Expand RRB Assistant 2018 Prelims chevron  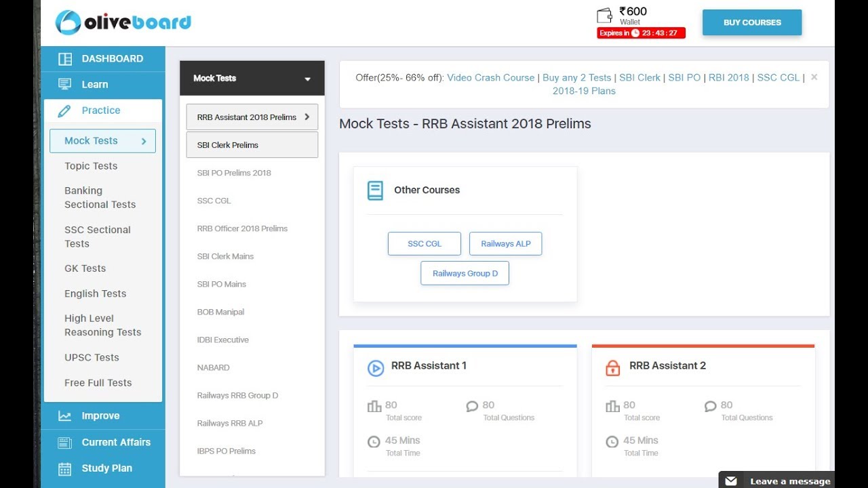307,117
